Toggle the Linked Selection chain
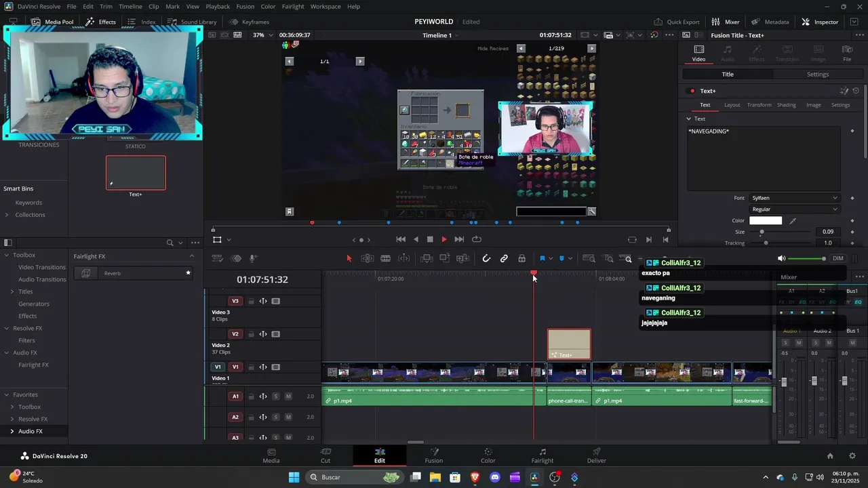The image size is (868, 488). pyautogui.click(x=504, y=258)
